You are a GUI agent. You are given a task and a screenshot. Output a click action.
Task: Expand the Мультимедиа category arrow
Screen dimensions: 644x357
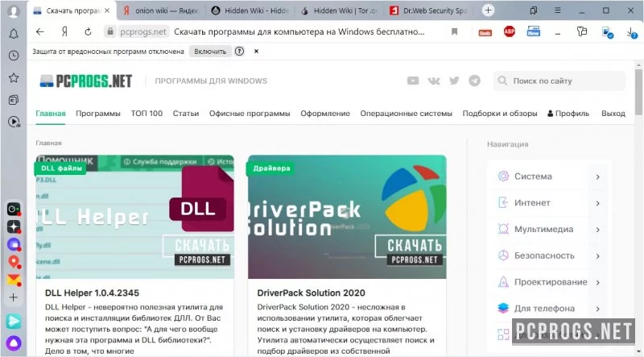597,230
